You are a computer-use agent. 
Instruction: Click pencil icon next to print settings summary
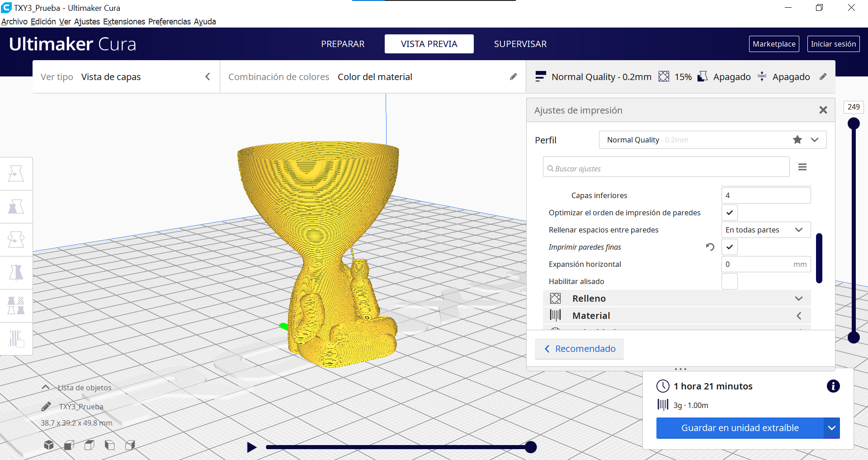click(x=823, y=77)
